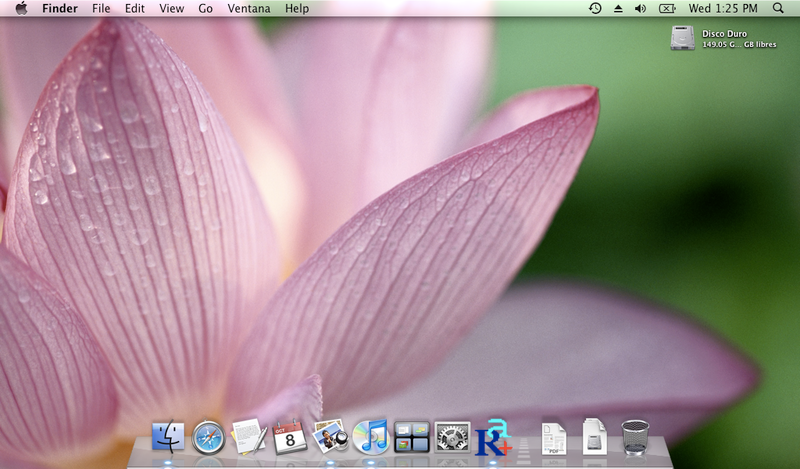
Task: Click the R+ application Dock icon
Action: click(x=493, y=437)
